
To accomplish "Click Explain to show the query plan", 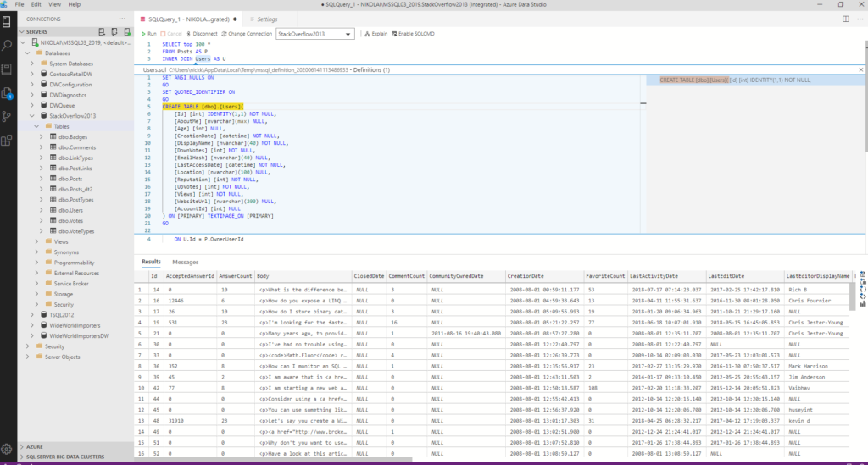I will coord(376,34).
